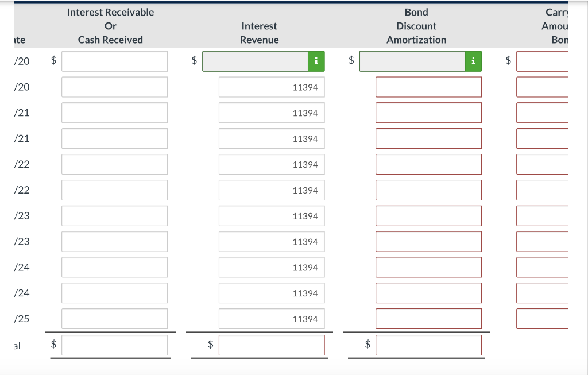588x375 pixels.
Task: Select the empty Cash Received field in the /25 row
Action: point(114,319)
